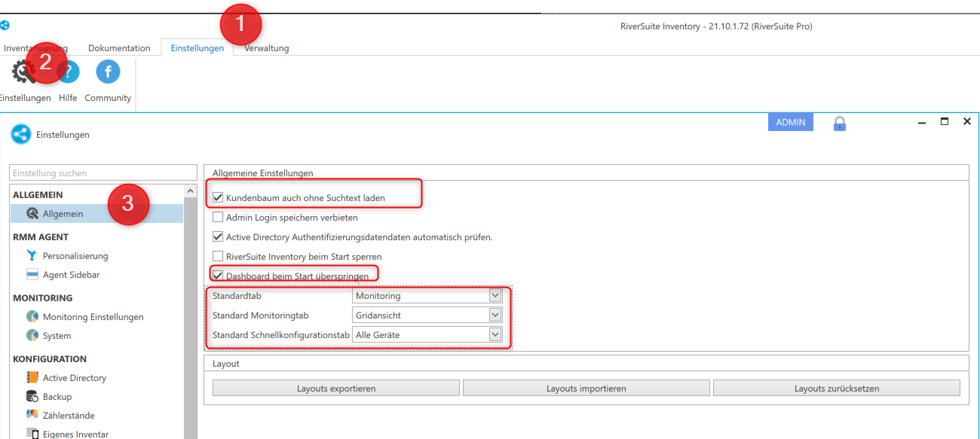980x439 pixels.
Task: Click the padlock icon next to ADMIN
Action: [x=839, y=123]
